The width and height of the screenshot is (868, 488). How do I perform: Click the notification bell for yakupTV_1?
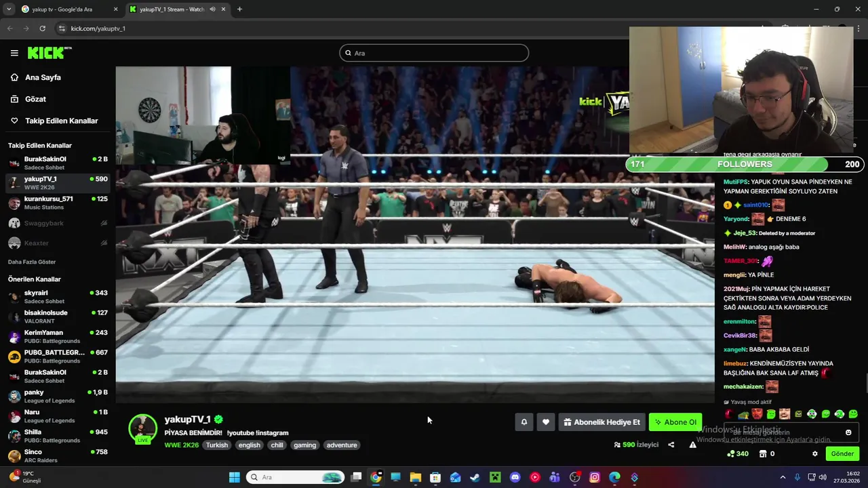point(524,422)
